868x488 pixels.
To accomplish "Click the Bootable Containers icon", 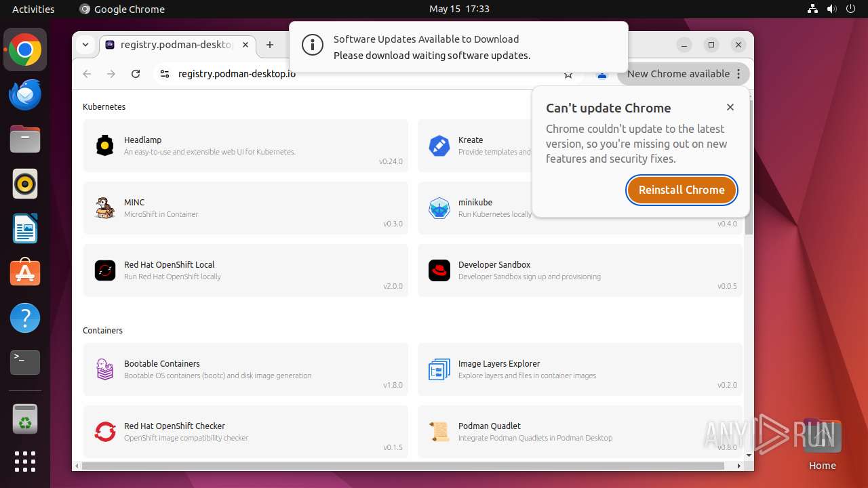I will click(105, 369).
